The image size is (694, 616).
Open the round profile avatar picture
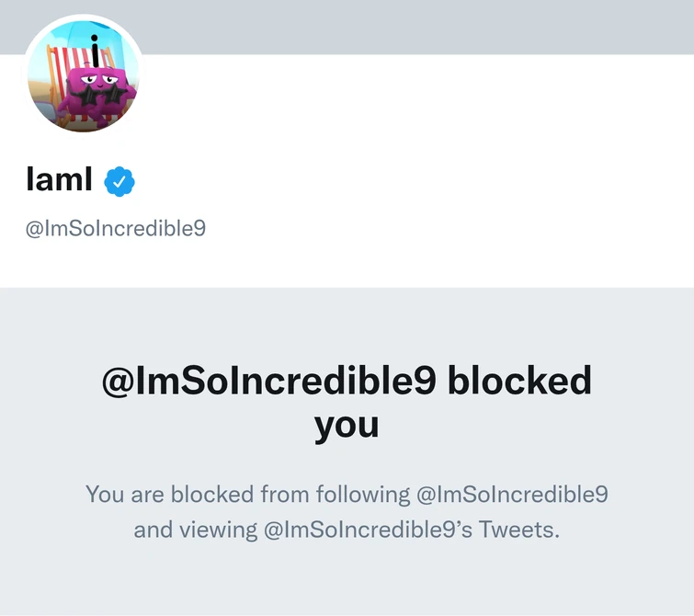pos(83,75)
